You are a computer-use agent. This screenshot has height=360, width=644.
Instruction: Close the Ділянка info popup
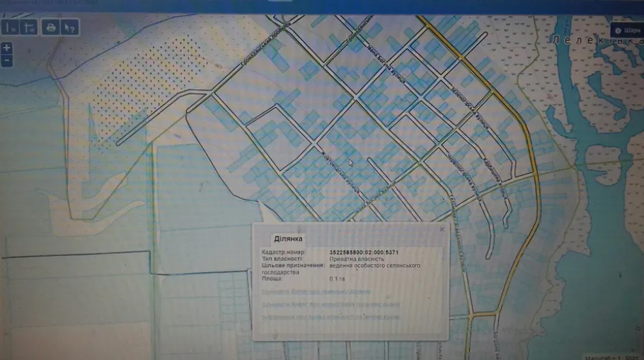442,230
